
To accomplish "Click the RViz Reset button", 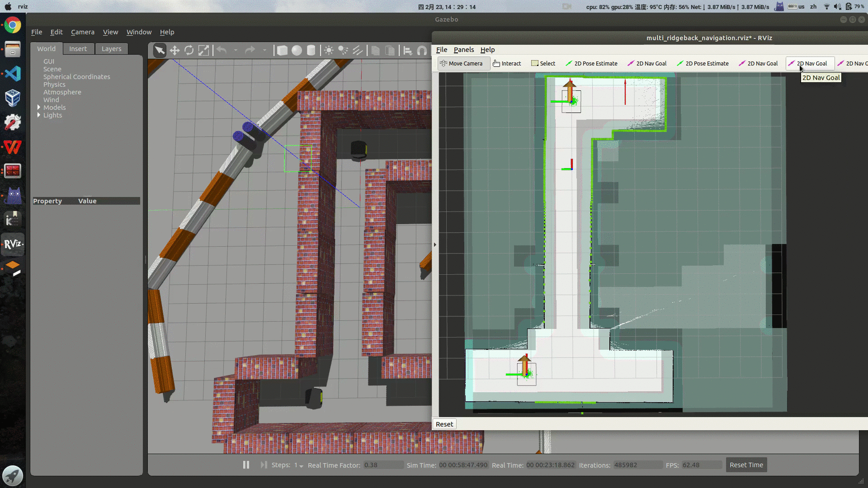I will coord(444,424).
